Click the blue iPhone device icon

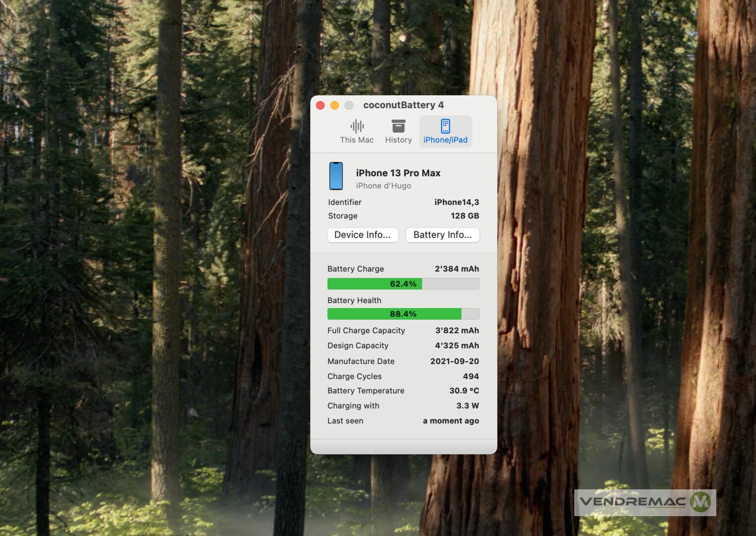coord(336,176)
